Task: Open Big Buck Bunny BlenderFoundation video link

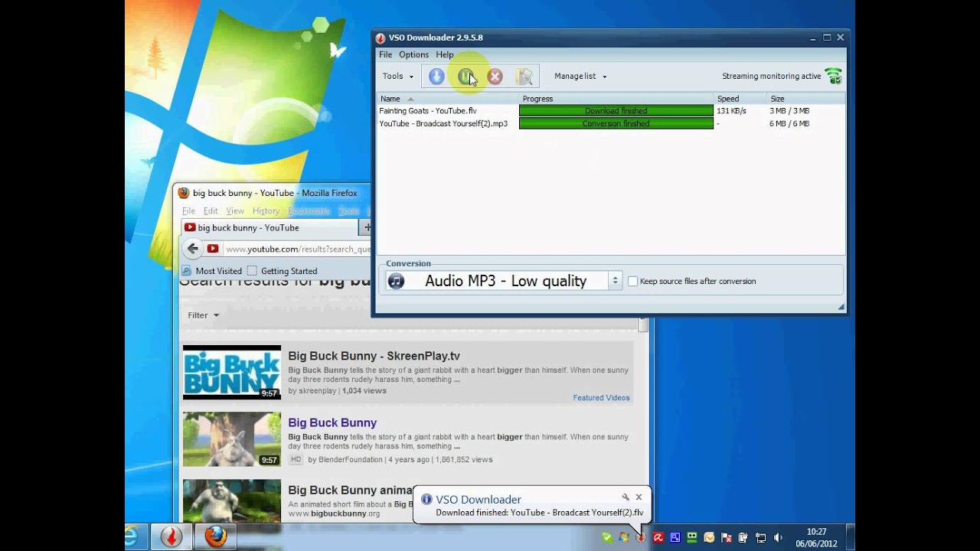Action: click(x=332, y=422)
